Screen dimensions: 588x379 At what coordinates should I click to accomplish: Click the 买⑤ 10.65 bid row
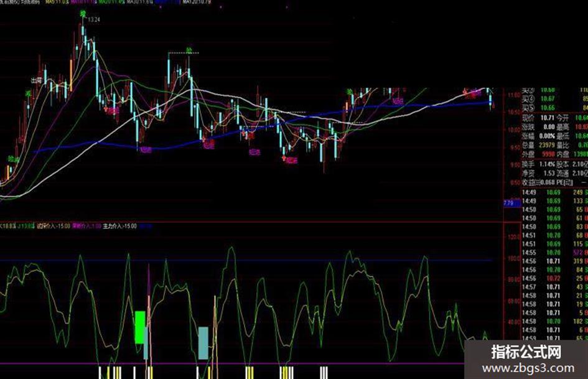click(555, 108)
